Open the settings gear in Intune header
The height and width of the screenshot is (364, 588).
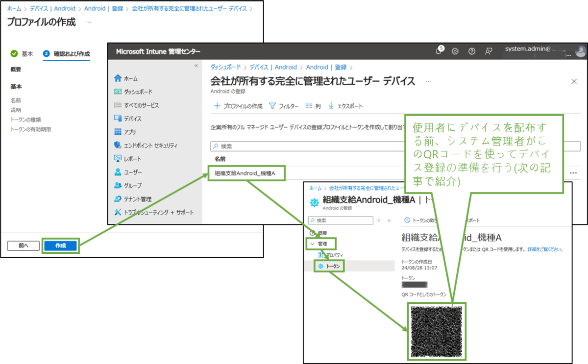point(455,51)
